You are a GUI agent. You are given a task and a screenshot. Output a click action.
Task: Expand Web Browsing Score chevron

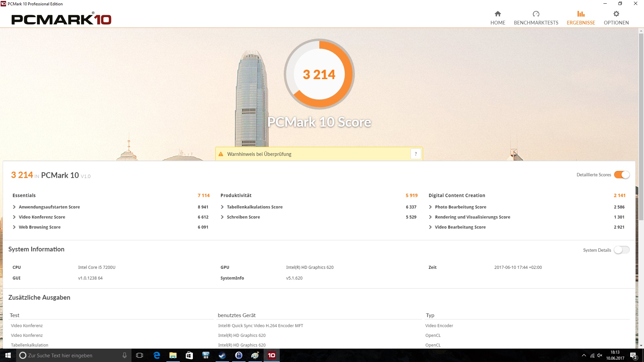point(14,227)
